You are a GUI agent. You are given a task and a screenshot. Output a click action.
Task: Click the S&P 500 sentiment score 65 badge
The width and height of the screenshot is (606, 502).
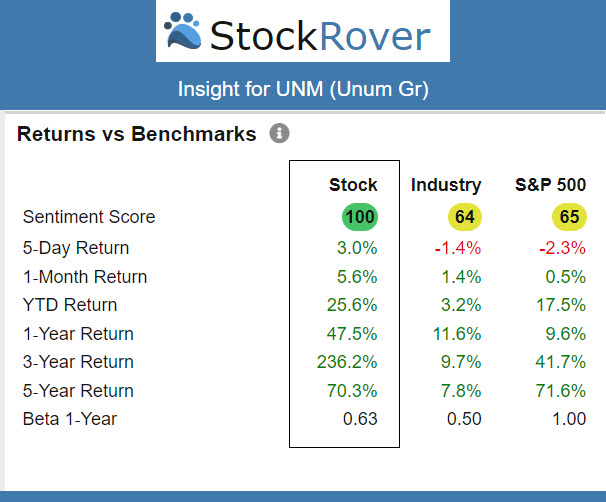point(569,217)
